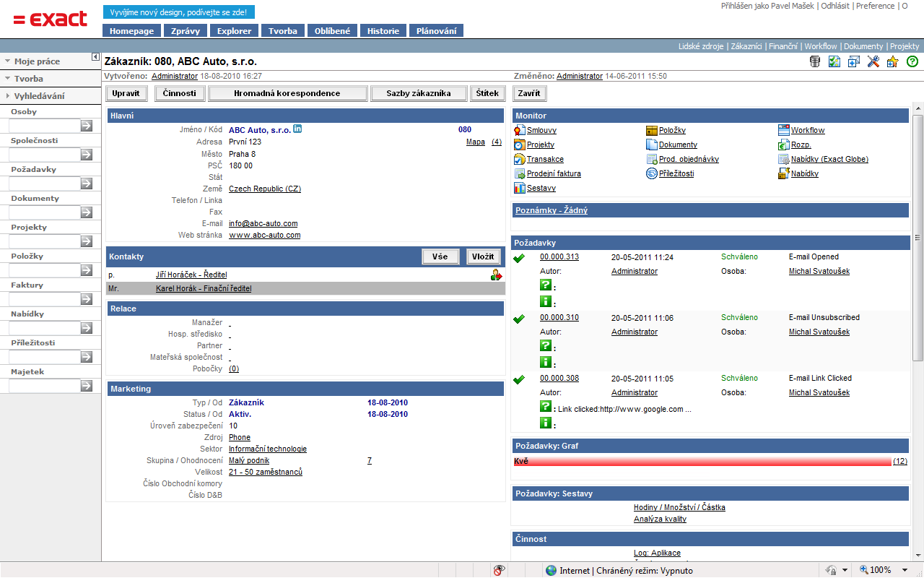This screenshot has height=578, width=924.
Task: Open Zákazníci in the top menu
Action: [746, 46]
